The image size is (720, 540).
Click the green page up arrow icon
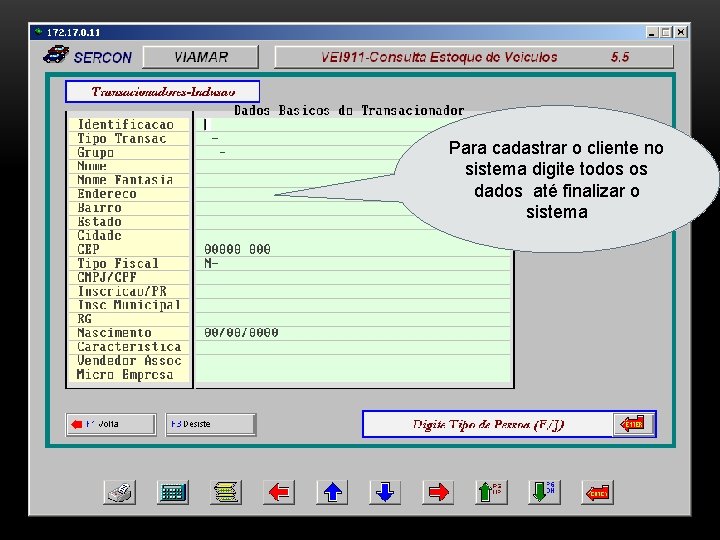[x=491, y=492]
